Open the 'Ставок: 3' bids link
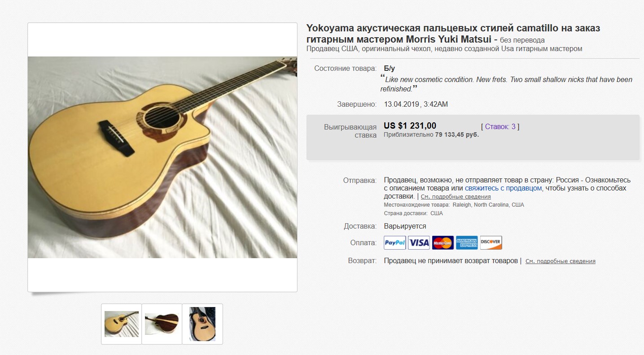This screenshot has width=644, height=355. tap(500, 126)
